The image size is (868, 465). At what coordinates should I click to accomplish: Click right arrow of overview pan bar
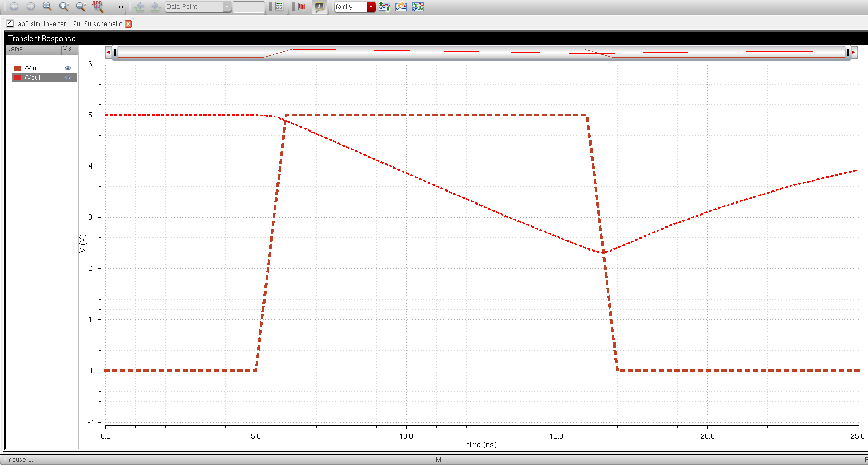coord(854,52)
